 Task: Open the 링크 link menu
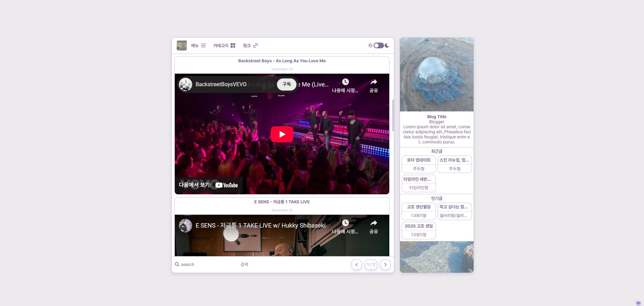point(250,45)
